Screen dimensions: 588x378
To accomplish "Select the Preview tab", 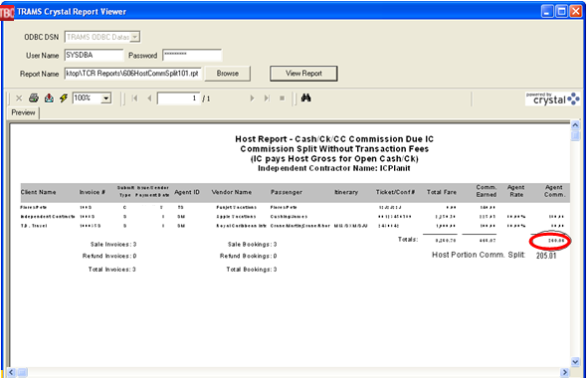I will point(23,112).
